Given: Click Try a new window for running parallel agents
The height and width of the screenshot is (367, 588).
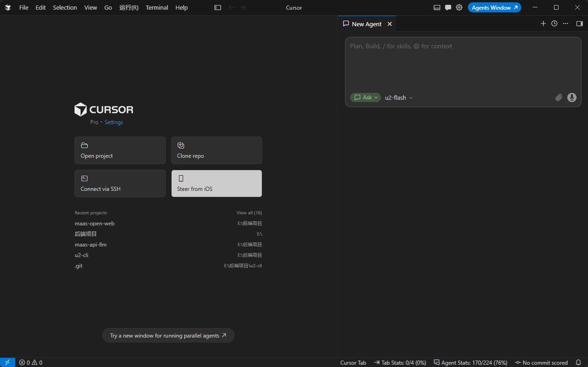Looking at the screenshot, I should coord(168,336).
